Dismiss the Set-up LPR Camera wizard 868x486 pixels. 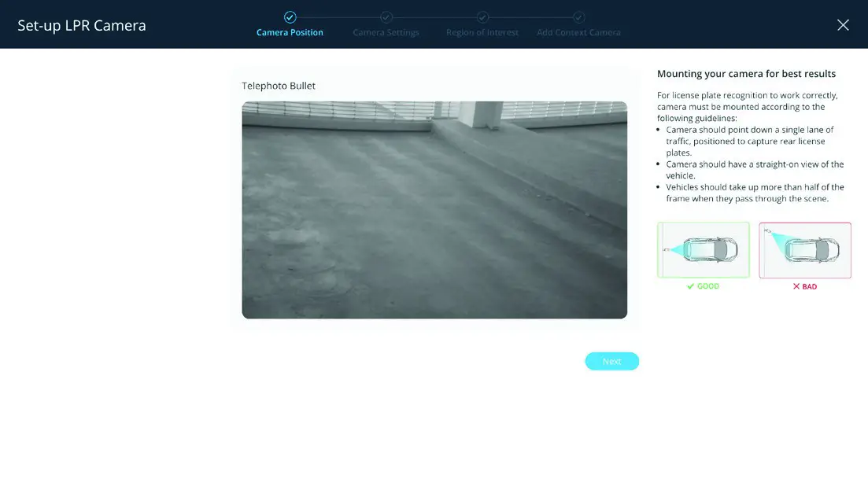(x=843, y=24)
